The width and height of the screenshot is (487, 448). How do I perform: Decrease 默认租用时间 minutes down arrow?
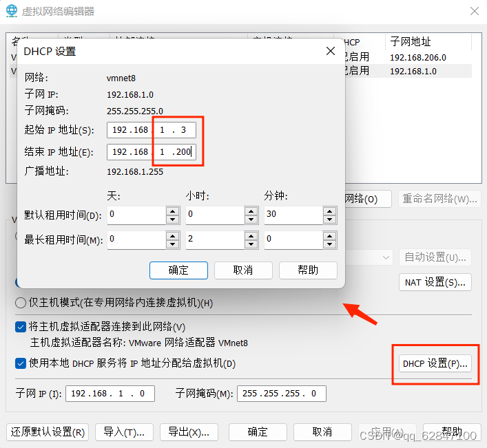pyautogui.click(x=329, y=220)
